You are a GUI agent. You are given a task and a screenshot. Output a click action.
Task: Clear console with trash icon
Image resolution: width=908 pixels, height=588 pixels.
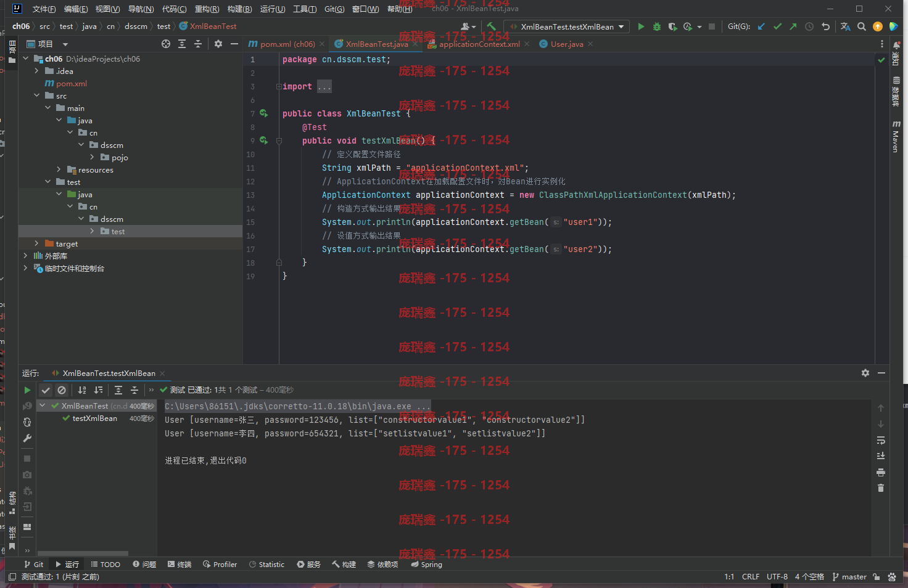(x=881, y=488)
